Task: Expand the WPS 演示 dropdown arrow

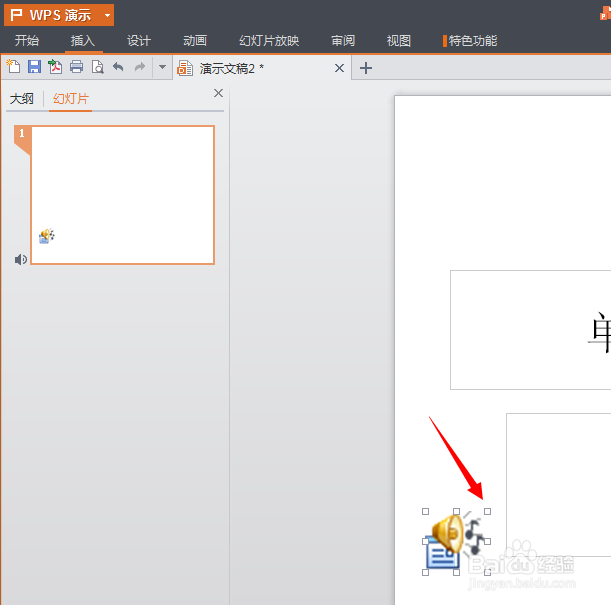Action: [x=107, y=16]
